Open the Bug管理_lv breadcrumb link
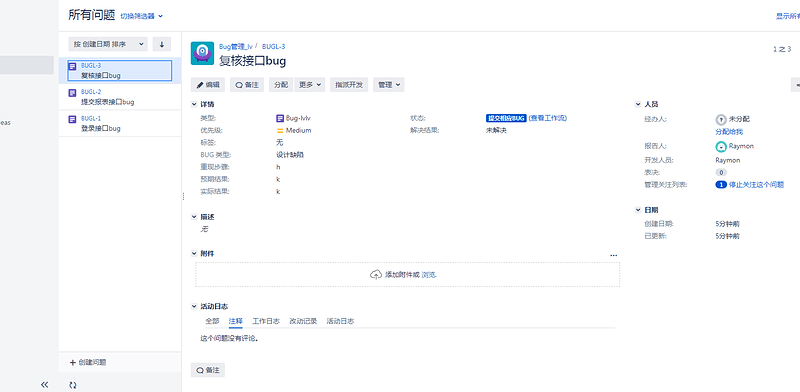The width and height of the screenshot is (800, 392). click(236, 46)
